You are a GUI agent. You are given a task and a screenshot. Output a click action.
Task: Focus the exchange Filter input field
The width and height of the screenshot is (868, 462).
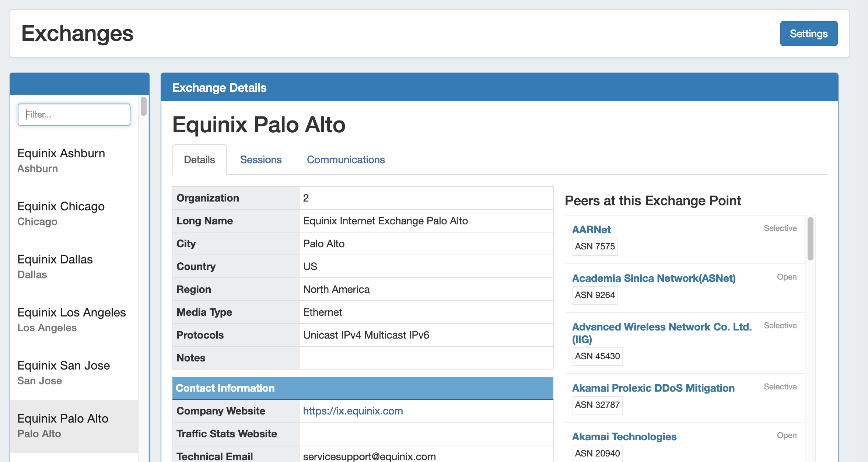pyautogui.click(x=74, y=115)
